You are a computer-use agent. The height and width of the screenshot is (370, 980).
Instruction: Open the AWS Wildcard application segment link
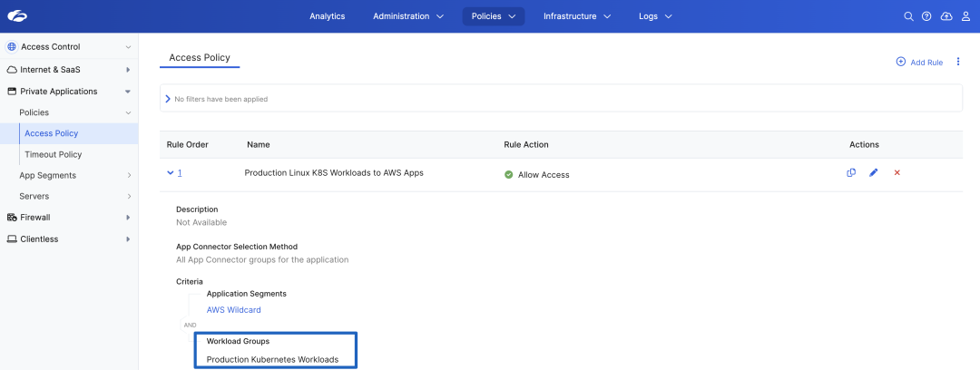233,310
